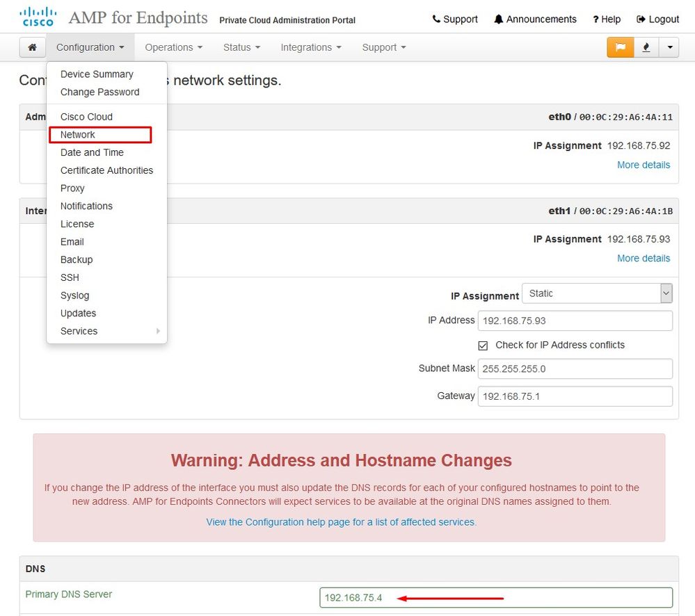This screenshot has height=616, width=695.
Task: Open the Integrations menu
Action: pyautogui.click(x=311, y=47)
